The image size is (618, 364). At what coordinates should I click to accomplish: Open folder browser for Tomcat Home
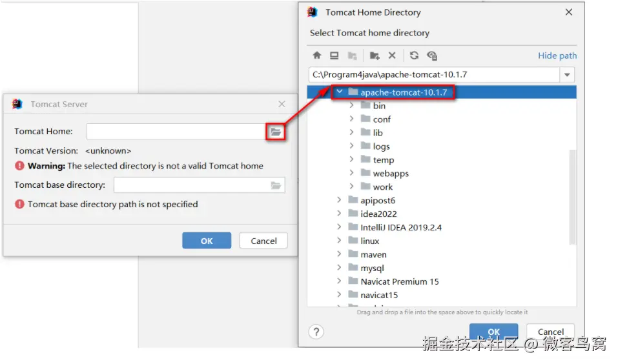tap(276, 132)
